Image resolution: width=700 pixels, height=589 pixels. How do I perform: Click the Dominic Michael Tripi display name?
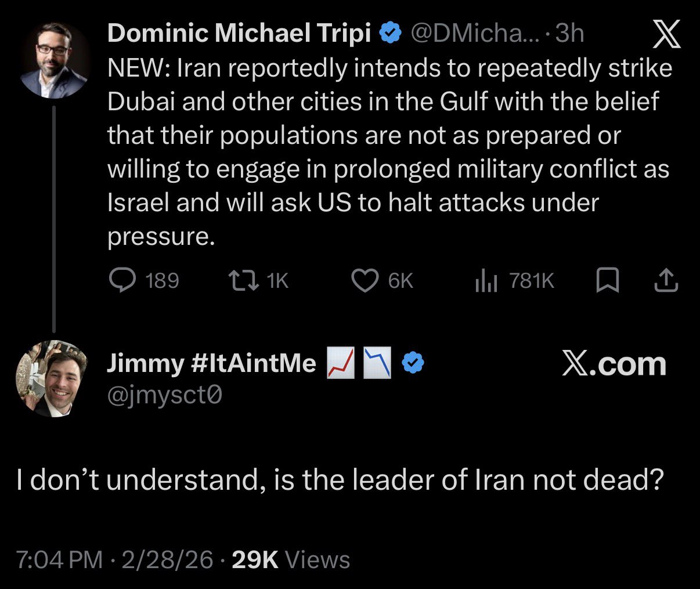click(239, 33)
